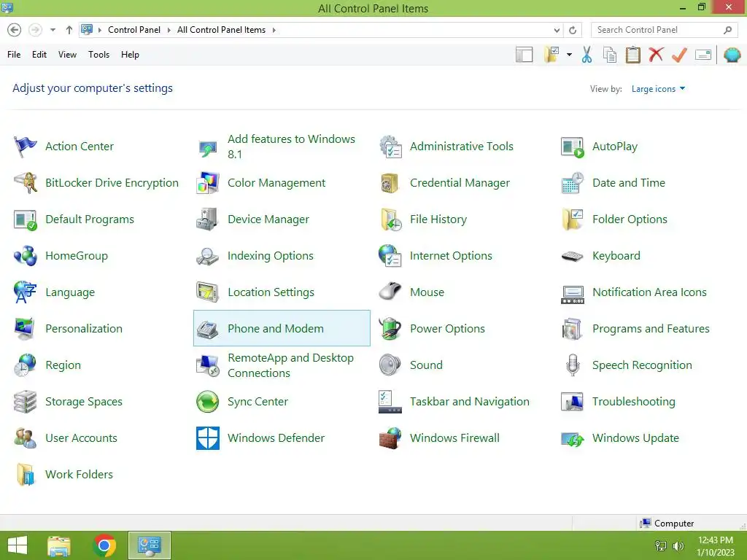
Task: Click the Power Options battery icon
Action: [390, 329]
